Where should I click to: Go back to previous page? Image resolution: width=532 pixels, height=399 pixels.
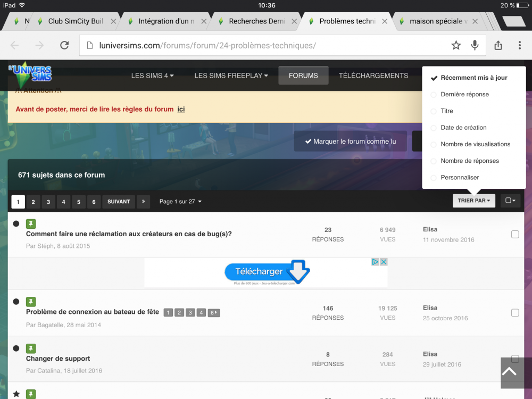coord(14,45)
